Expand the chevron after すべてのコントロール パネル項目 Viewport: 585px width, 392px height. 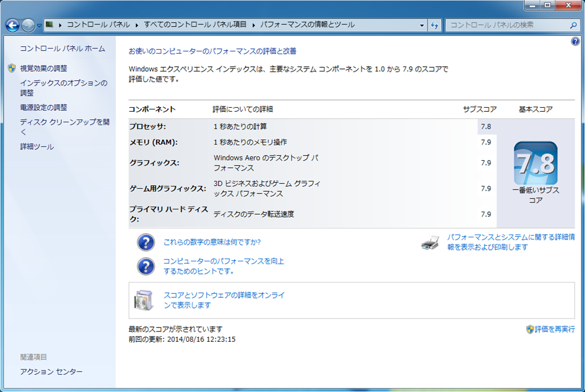pyautogui.click(x=254, y=25)
